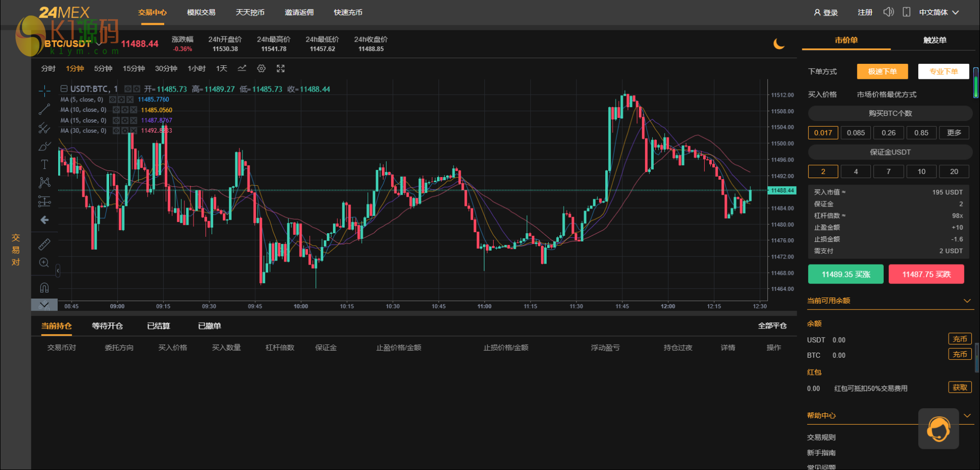Toggle magnet mode in drawing toolbar
980x470 pixels.
[x=44, y=288]
